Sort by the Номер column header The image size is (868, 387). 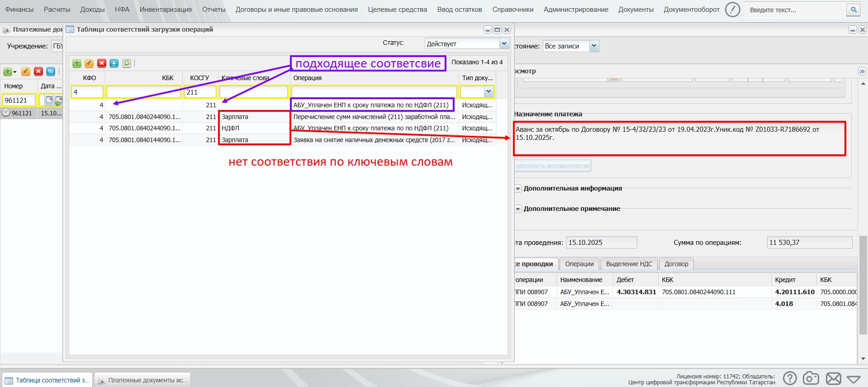coord(19,86)
